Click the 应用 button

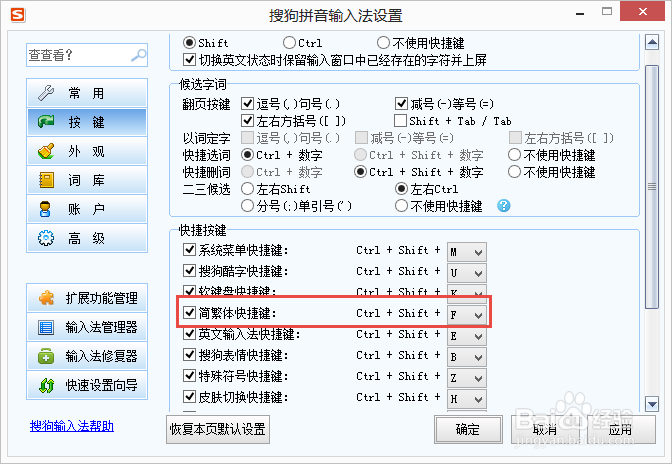pos(621,429)
